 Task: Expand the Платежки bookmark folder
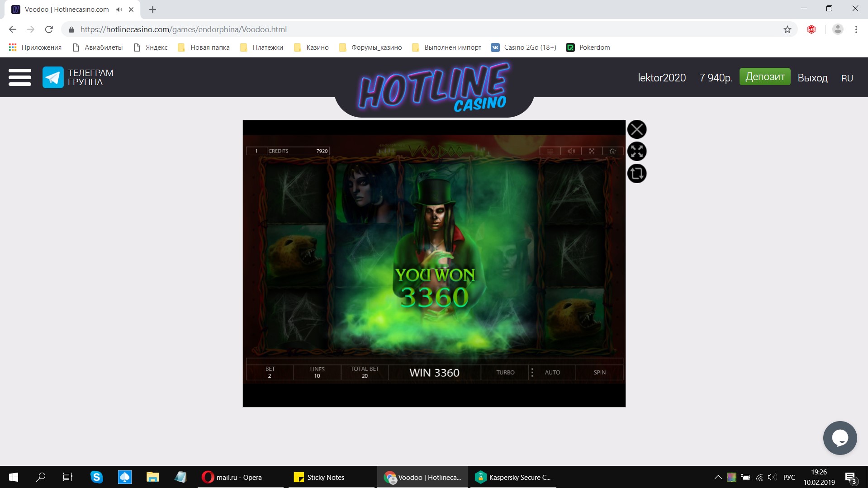point(261,47)
